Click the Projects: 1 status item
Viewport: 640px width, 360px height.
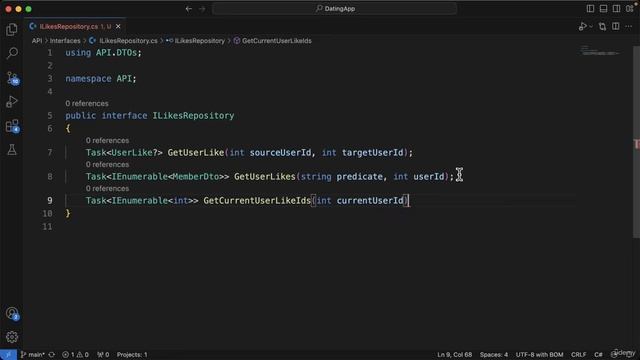coord(132,355)
